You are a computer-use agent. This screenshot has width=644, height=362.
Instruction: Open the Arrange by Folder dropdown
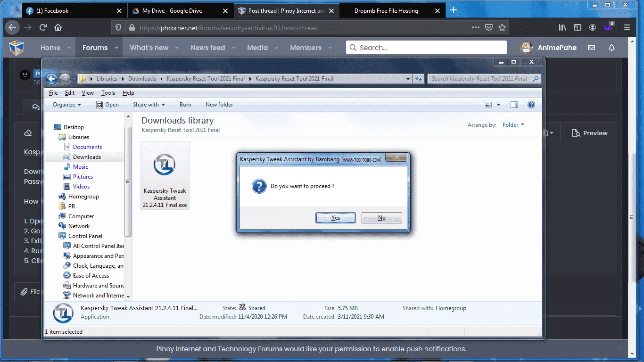[x=513, y=125]
